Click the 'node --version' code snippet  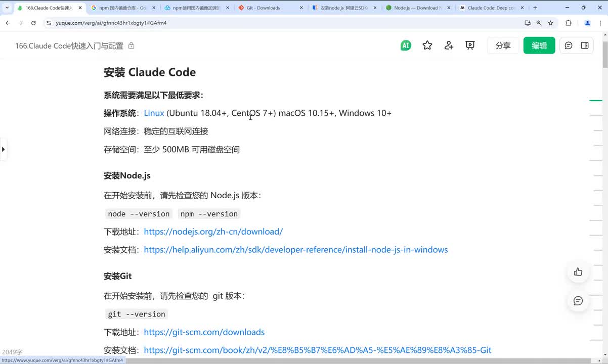tap(139, 214)
